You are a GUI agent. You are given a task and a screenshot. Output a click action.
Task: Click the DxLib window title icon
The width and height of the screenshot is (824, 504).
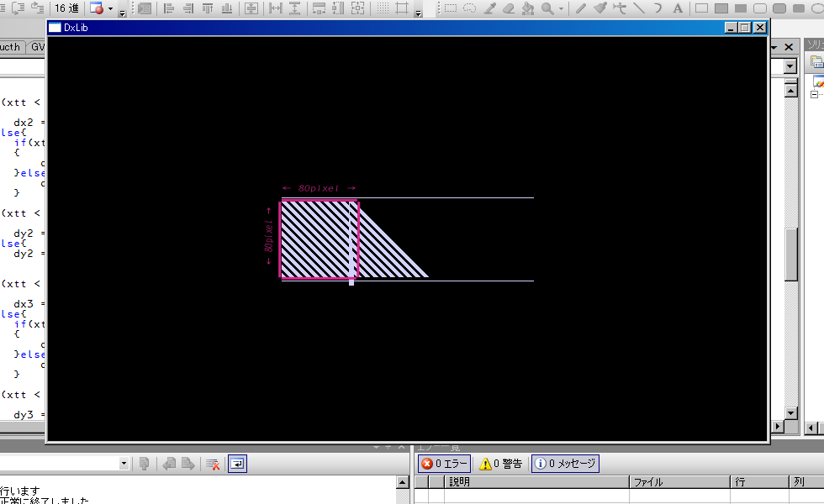[55, 28]
